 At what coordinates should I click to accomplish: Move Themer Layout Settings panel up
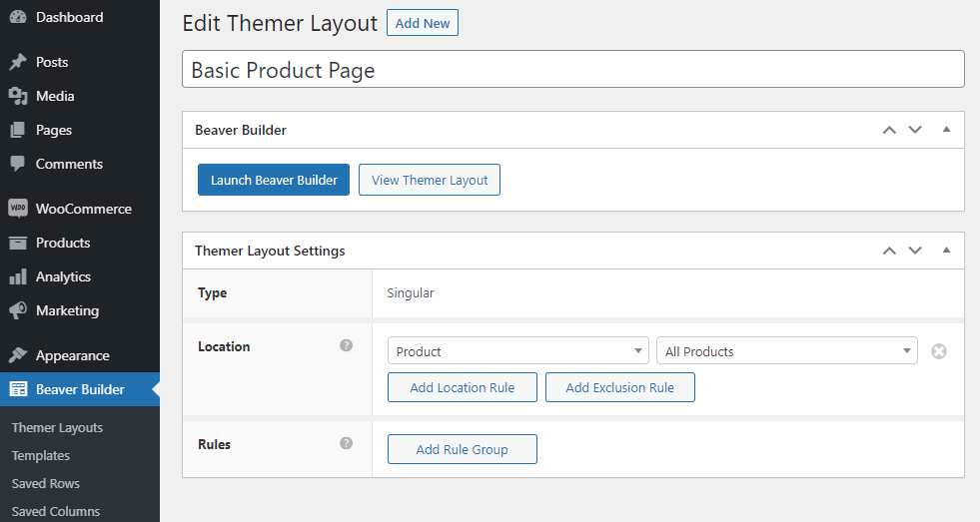point(889,251)
